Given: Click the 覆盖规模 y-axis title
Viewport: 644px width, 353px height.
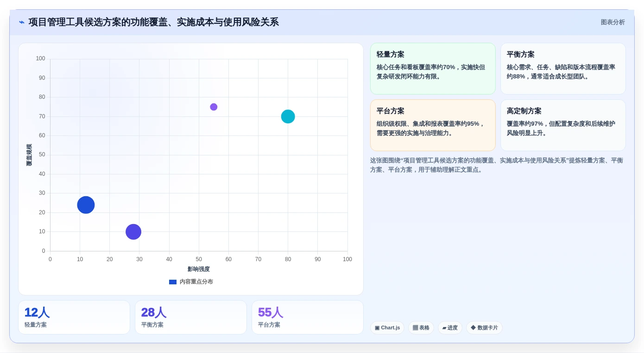Looking at the screenshot, I should click(x=29, y=155).
